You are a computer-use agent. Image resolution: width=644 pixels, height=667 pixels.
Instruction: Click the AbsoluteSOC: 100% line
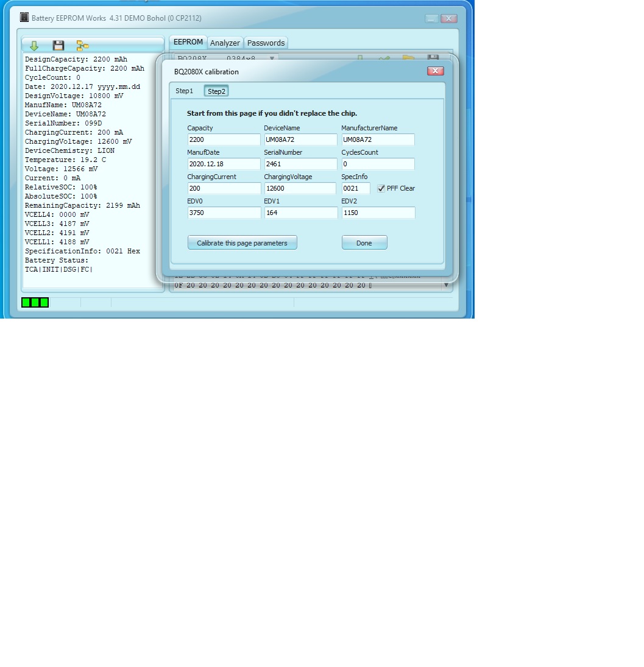(61, 197)
